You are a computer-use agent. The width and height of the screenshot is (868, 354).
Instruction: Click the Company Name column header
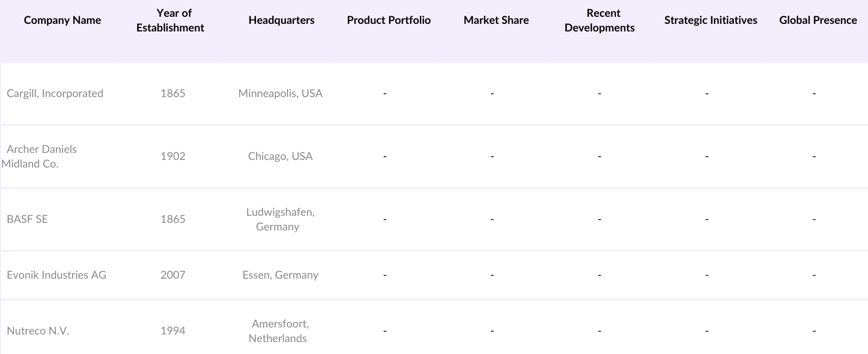(62, 21)
